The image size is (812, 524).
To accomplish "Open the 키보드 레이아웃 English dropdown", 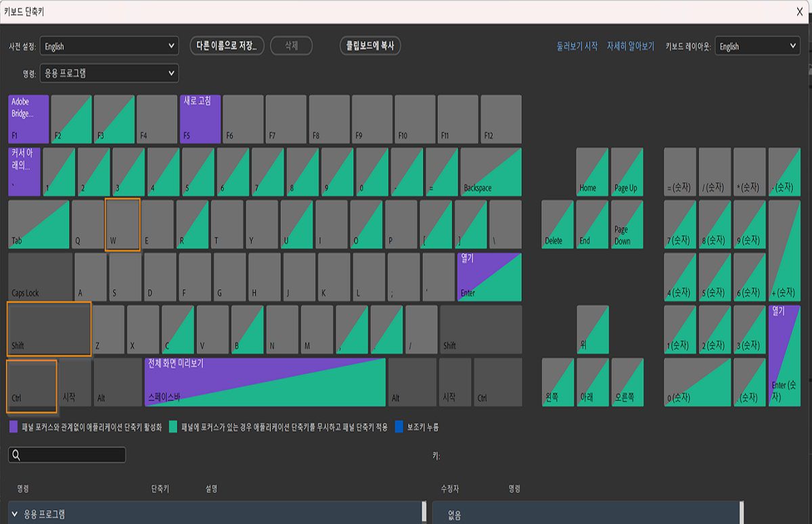I will 758,46.
